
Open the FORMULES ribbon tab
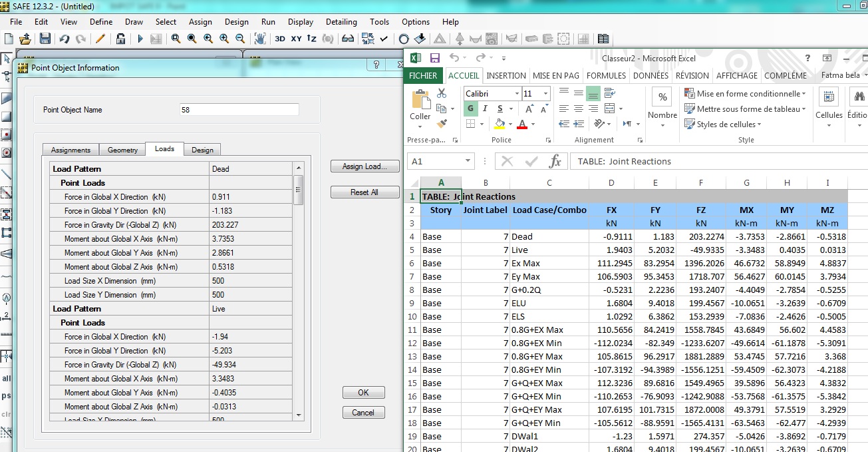coord(606,76)
